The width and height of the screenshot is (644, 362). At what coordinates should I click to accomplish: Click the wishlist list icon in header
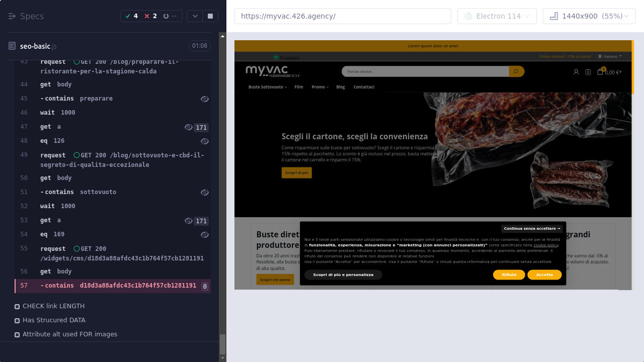coord(588,72)
